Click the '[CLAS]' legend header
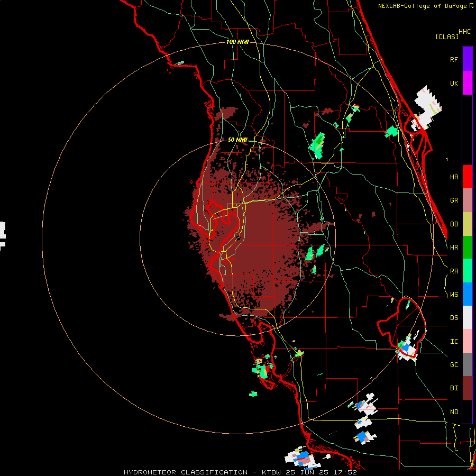476x476 pixels. coord(447,36)
